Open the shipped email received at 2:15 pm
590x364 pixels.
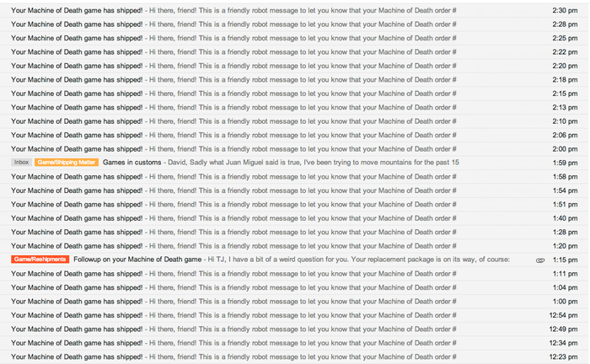coord(294,94)
